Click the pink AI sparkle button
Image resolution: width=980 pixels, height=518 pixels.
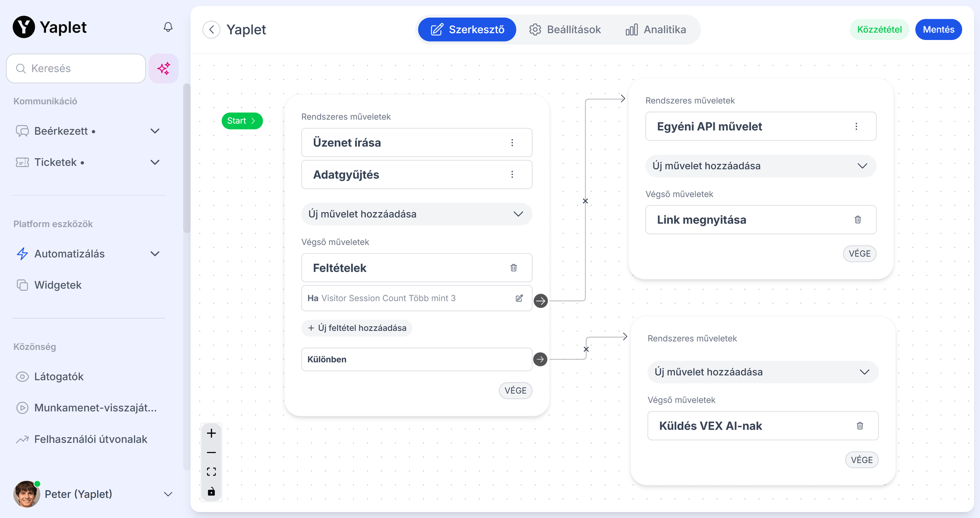click(x=164, y=68)
